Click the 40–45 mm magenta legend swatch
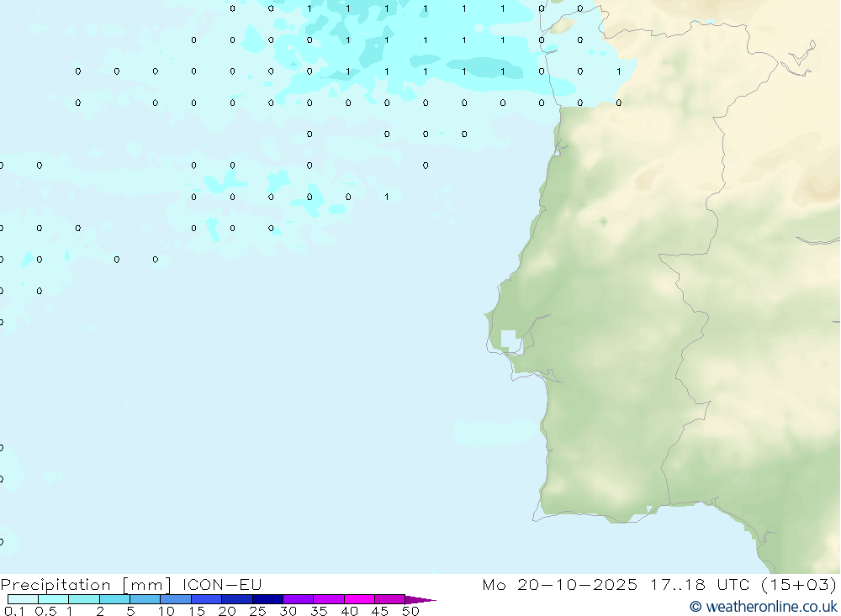This screenshot has height=616, width=841. click(x=359, y=599)
